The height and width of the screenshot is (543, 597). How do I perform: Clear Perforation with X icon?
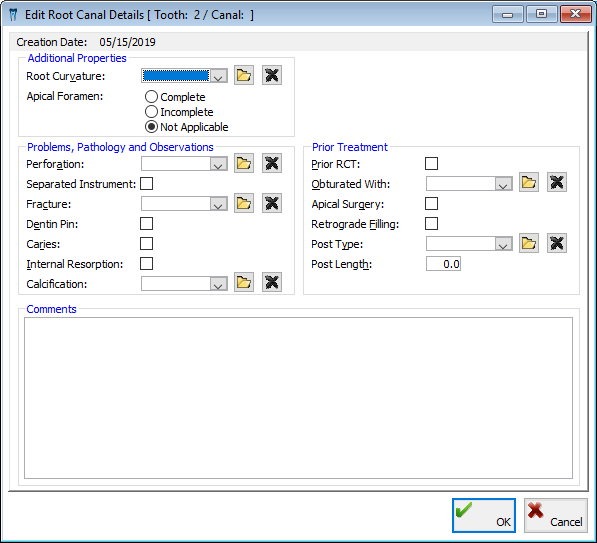click(x=271, y=163)
